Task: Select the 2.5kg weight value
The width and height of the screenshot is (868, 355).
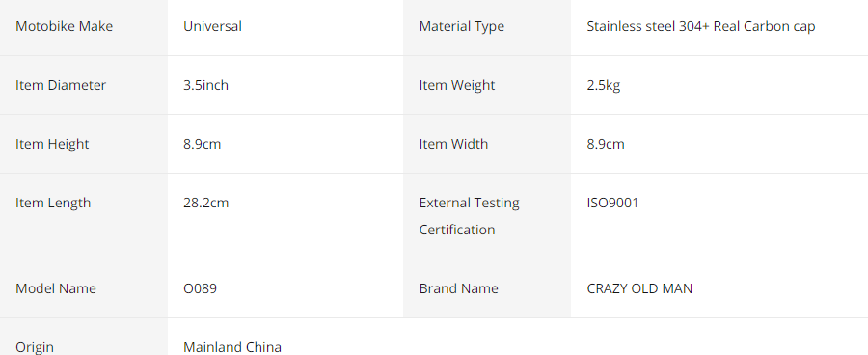Action: (604, 85)
